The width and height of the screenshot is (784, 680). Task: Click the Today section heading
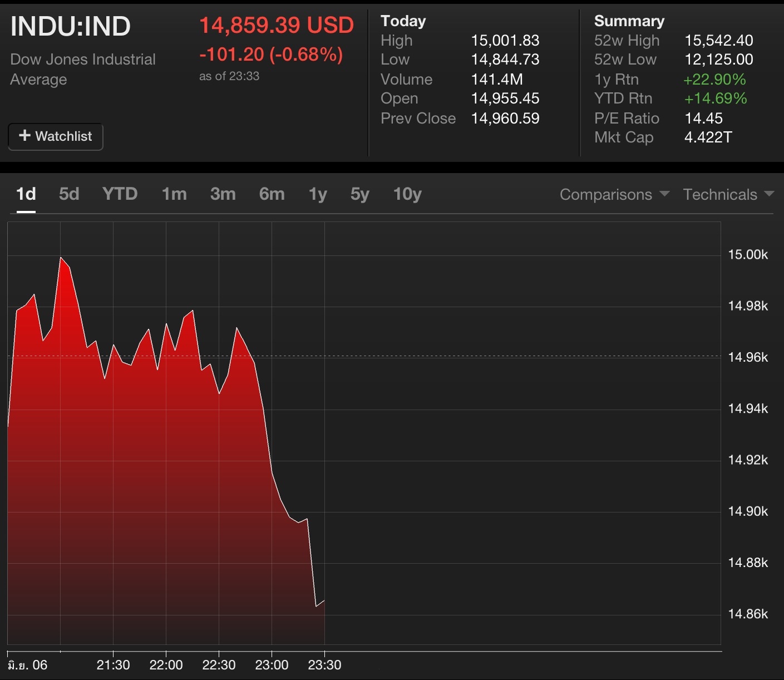(403, 21)
